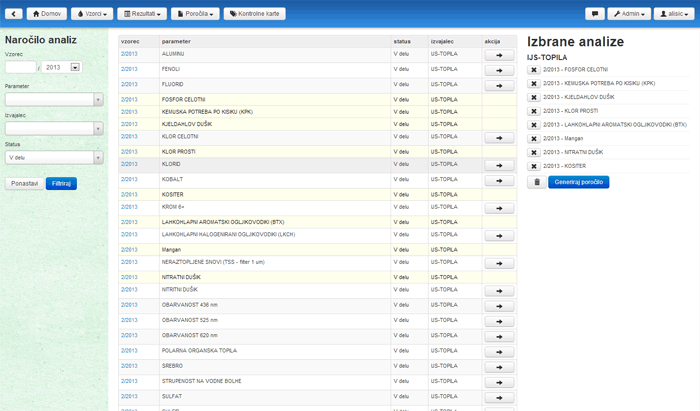Add SULFAT analysis with its arrow button
This screenshot has height=411, width=700.
pos(499,398)
